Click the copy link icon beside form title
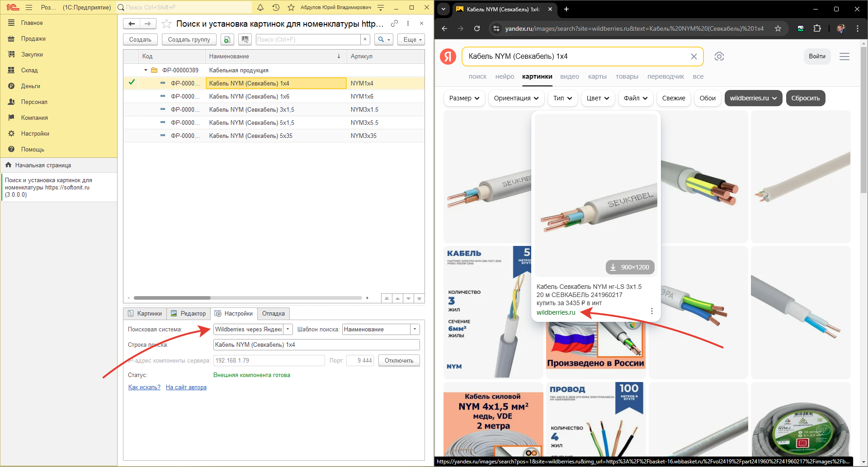868x467 pixels. (x=394, y=24)
